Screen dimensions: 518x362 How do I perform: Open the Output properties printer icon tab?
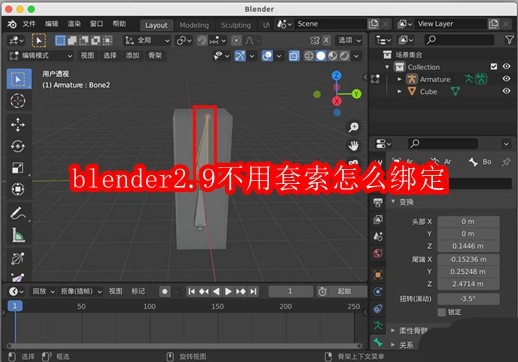[378, 202]
